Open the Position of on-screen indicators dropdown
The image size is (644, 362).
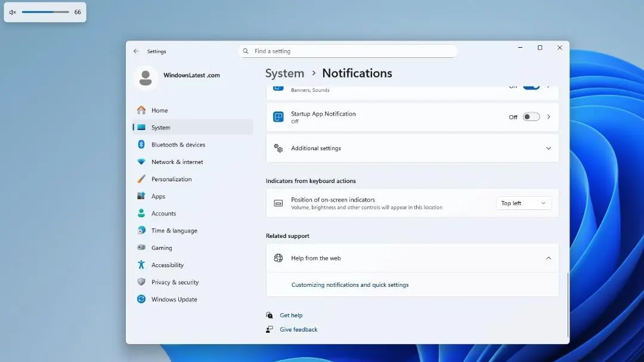(x=524, y=203)
